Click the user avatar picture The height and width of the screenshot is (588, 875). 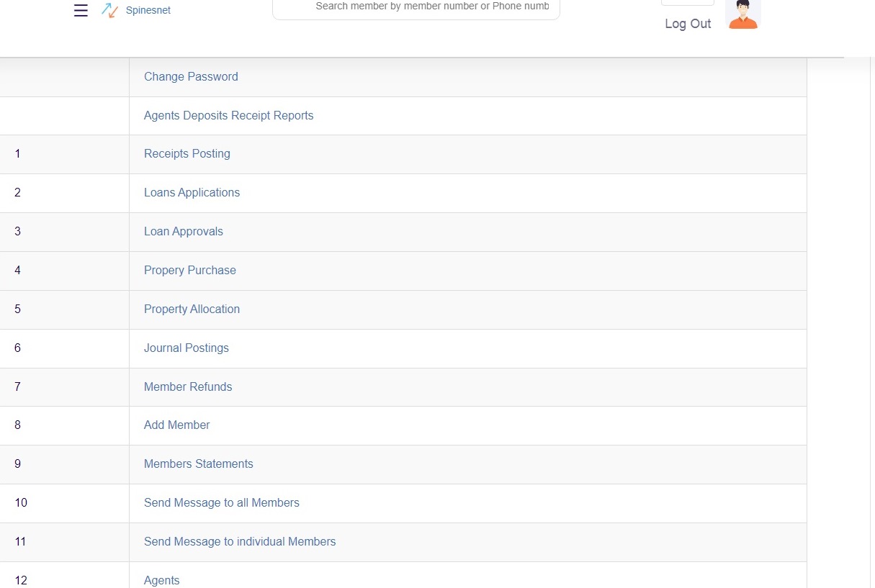pyautogui.click(x=742, y=14)
